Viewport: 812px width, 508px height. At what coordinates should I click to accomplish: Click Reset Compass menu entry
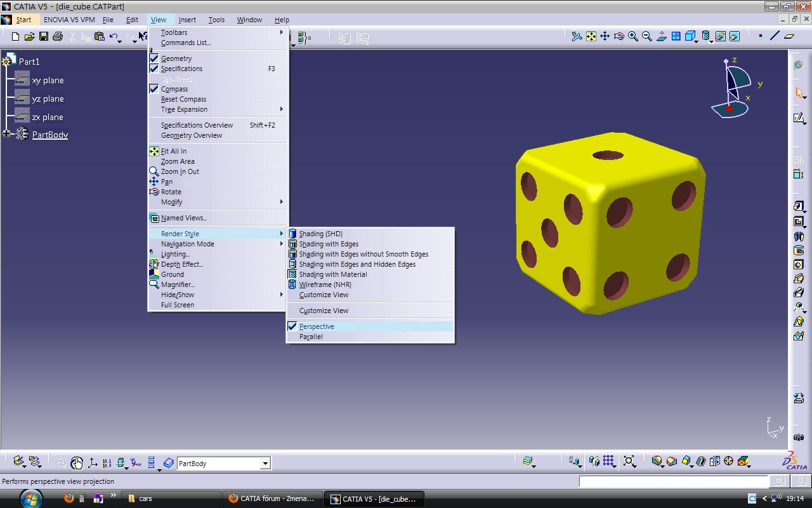click(218, 99)
